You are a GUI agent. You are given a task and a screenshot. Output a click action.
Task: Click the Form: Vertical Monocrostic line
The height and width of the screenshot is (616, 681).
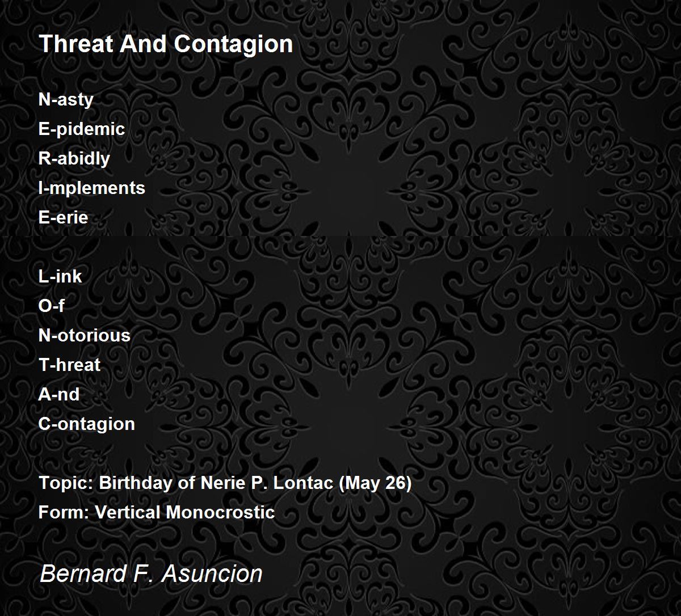(x=157, y=513)
